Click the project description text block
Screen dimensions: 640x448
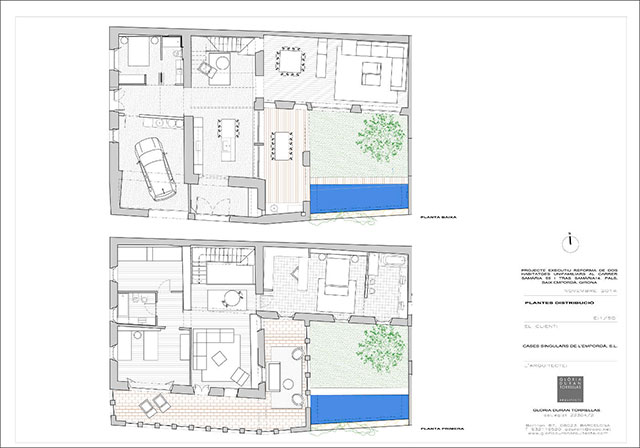click(568, 277)
